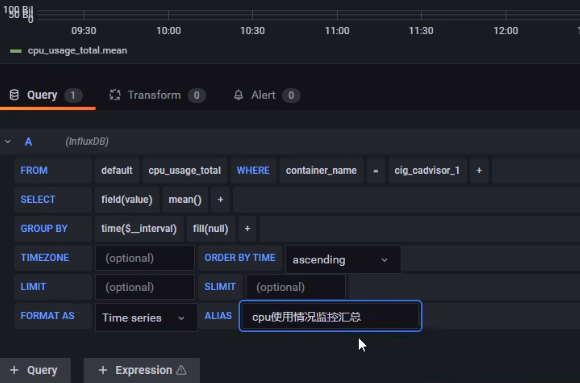
Task: Click the Transform tab icon
Action: coord(115,95)
